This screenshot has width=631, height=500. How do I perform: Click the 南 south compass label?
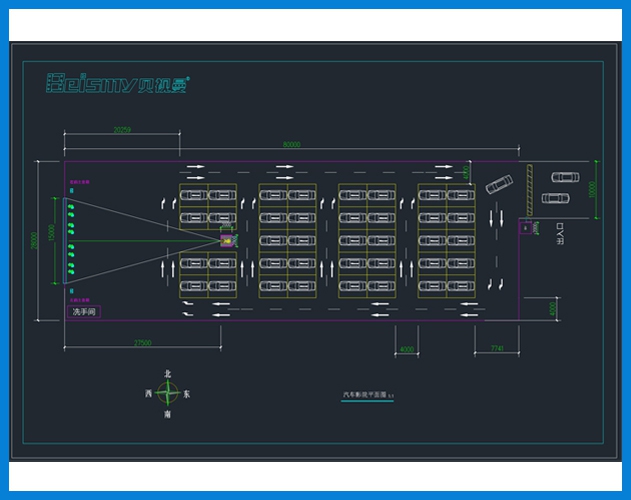(167, 414)
